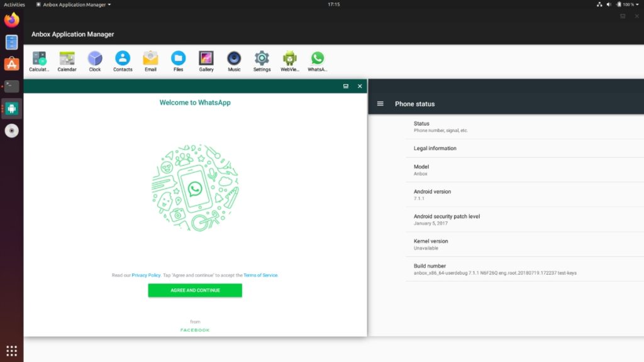Open the system status menu with battery indicator
The image size is (644, 362).
click(x=619, y=4)
